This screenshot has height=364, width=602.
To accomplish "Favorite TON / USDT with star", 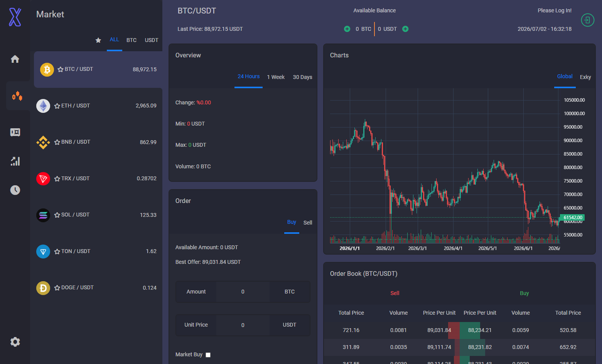I will [57, 252].
